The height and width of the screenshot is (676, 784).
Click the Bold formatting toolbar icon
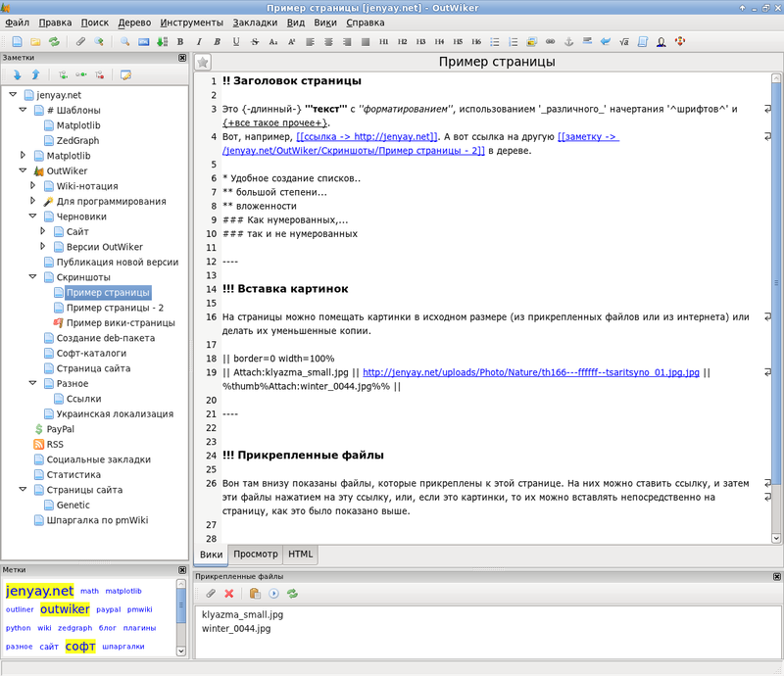point(180,42)
